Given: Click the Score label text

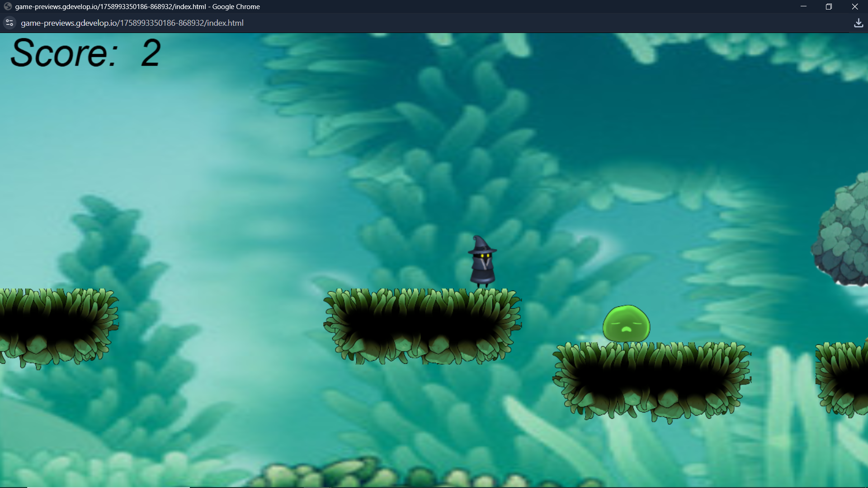Looking at the screenshot, I should click(64, 53).
